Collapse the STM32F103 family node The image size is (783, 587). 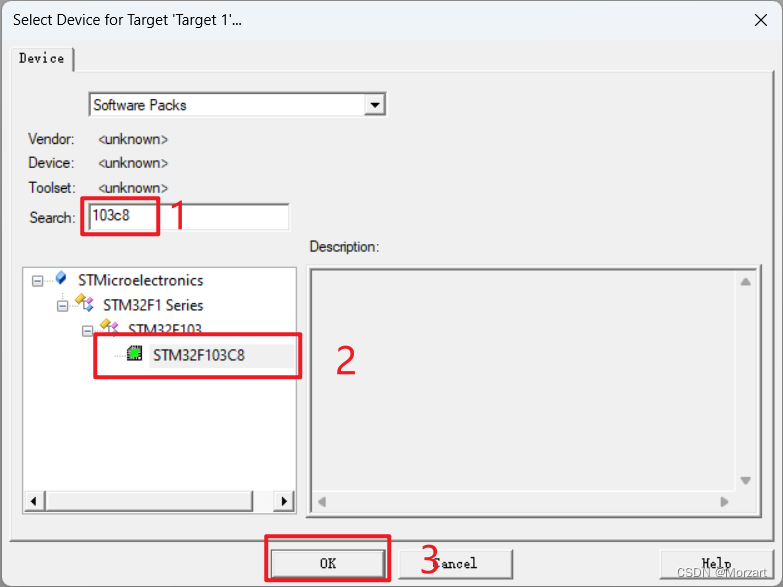87,331
